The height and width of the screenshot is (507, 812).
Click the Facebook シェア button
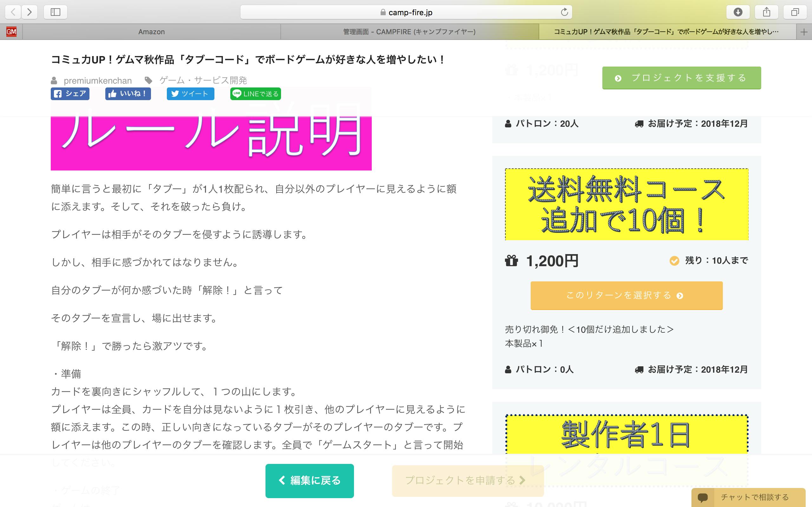[70, 94]
